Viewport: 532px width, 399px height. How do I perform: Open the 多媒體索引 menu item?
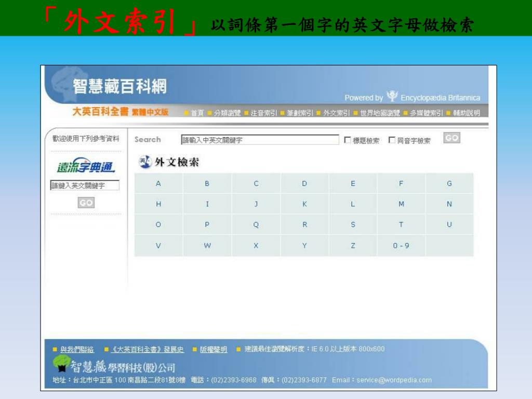point(426,113)
